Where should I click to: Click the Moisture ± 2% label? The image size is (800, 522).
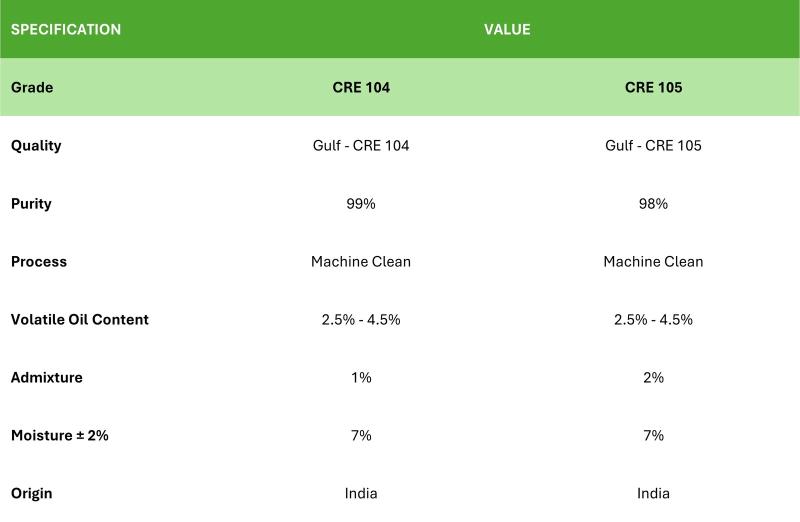click(60, 435)
